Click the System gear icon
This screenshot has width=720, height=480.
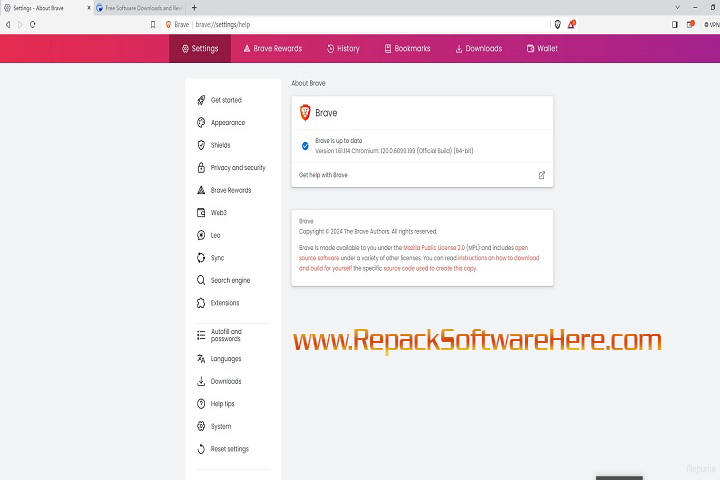[201, 426]
